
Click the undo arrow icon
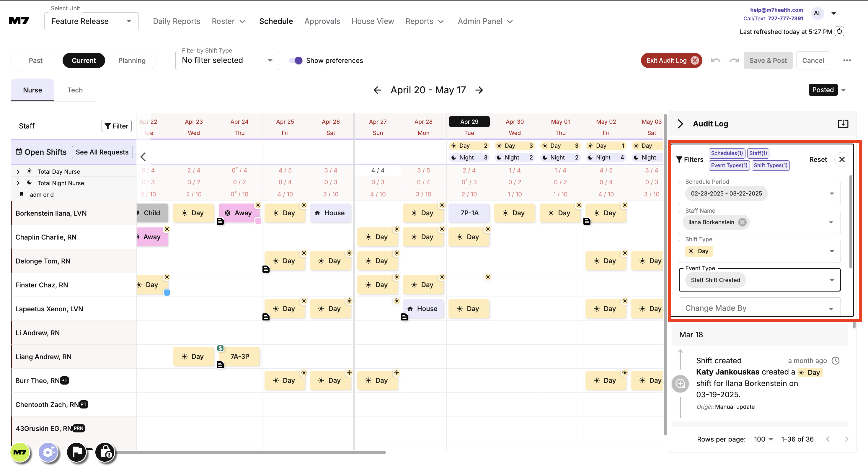tap(715, 60)
